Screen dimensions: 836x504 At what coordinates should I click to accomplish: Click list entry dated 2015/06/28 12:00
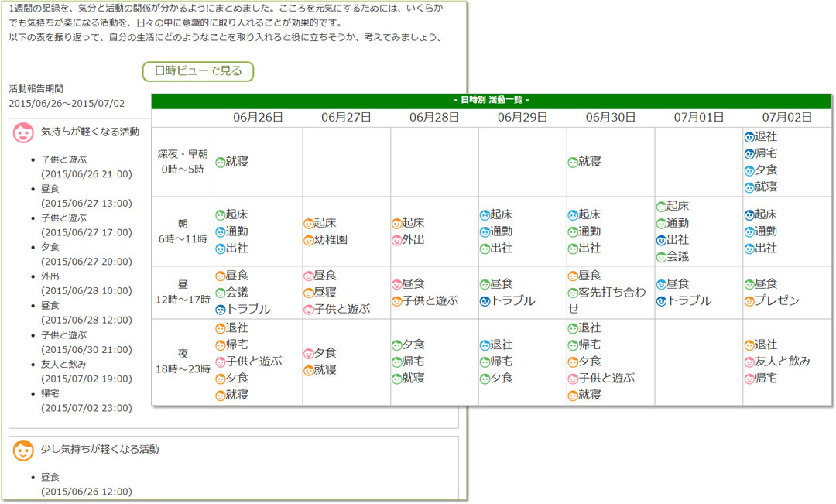tap(87, 313)
